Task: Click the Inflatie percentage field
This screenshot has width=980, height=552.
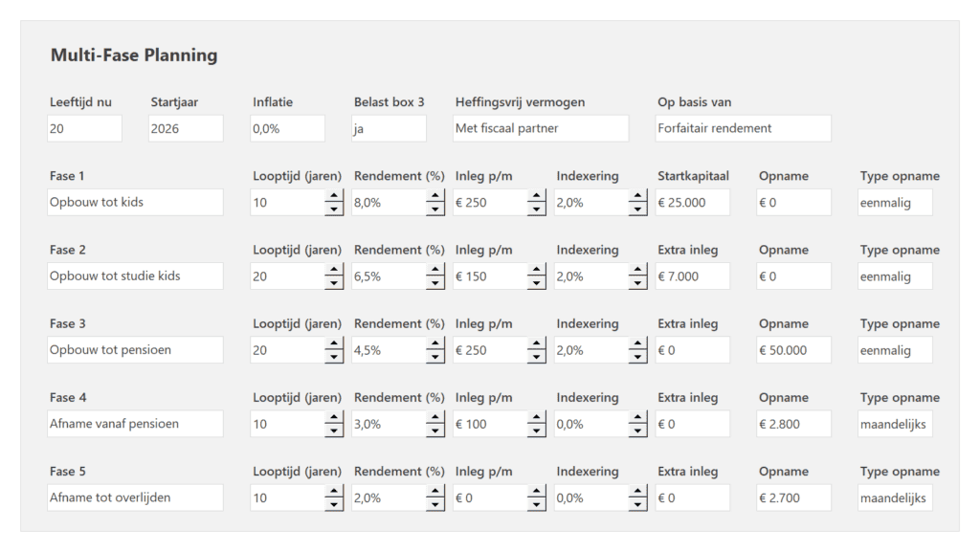Action: (286, 128)
